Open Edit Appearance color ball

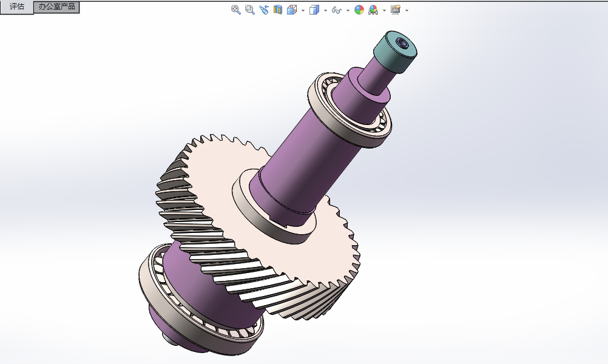pos(359,10)
